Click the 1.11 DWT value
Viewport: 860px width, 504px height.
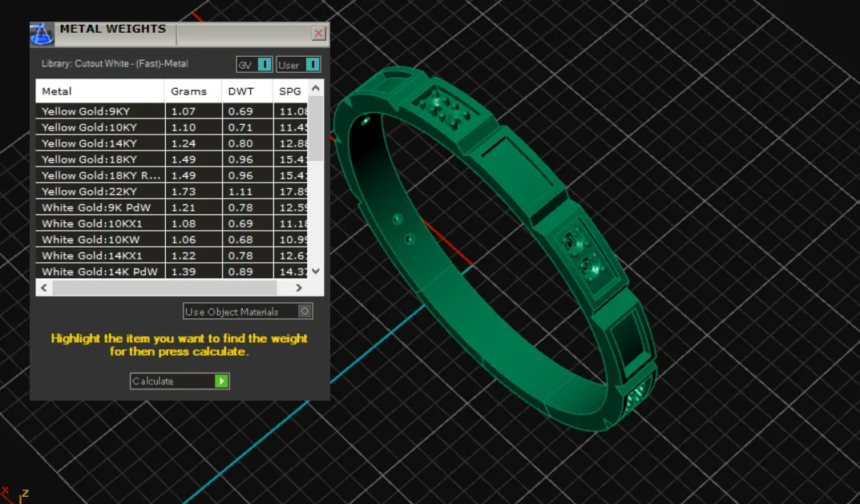[x=240, y=192]
